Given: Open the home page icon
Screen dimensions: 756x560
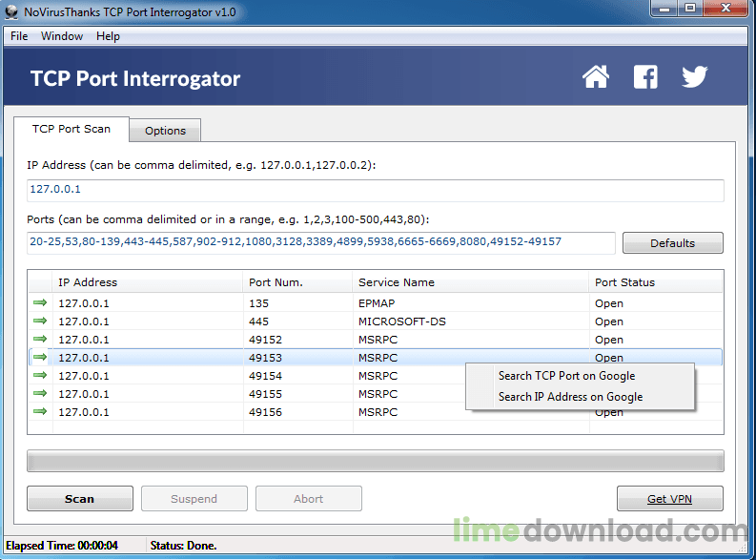Looking at the screenshot, I should [x=596, y=77].
